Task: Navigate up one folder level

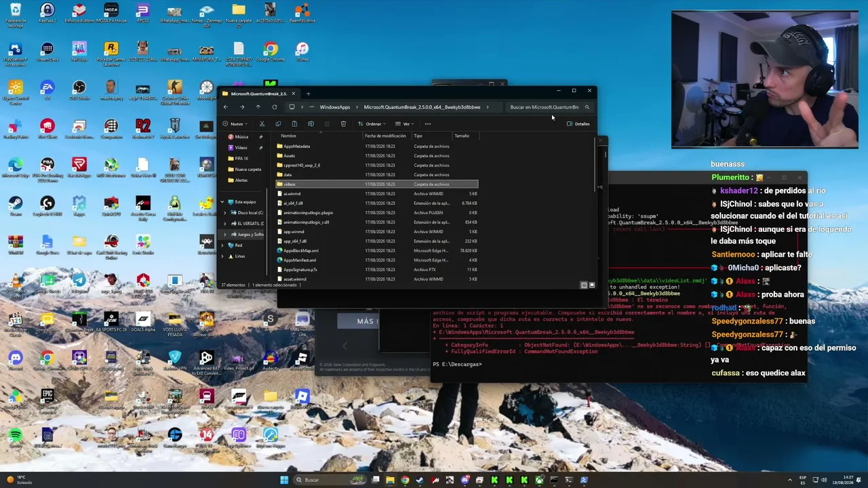Action: point(258,107)
